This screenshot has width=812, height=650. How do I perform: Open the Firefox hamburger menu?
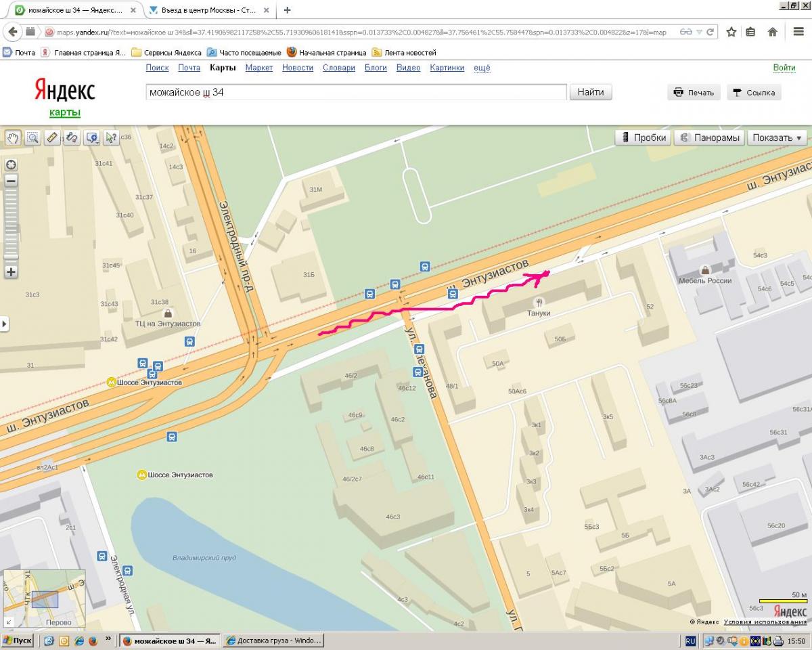tap(798, 32)
